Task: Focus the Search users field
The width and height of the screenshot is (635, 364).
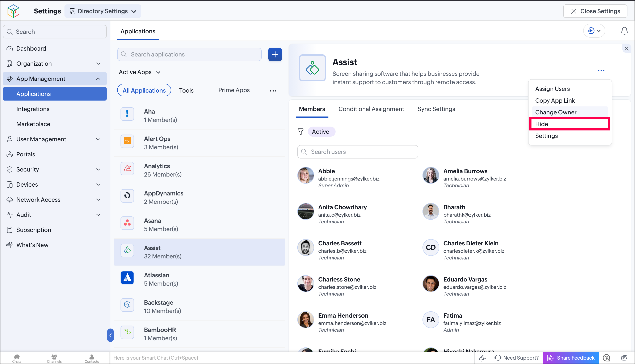Action: 357,152
